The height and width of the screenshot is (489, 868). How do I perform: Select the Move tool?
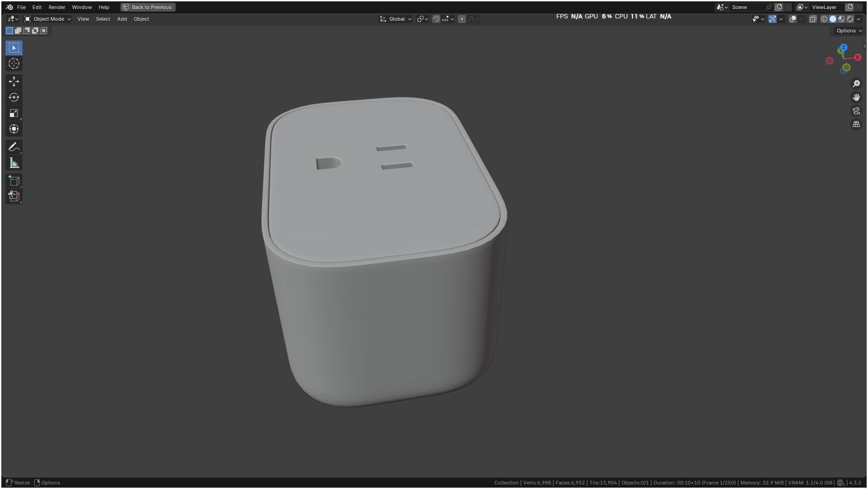click(14, 81)
